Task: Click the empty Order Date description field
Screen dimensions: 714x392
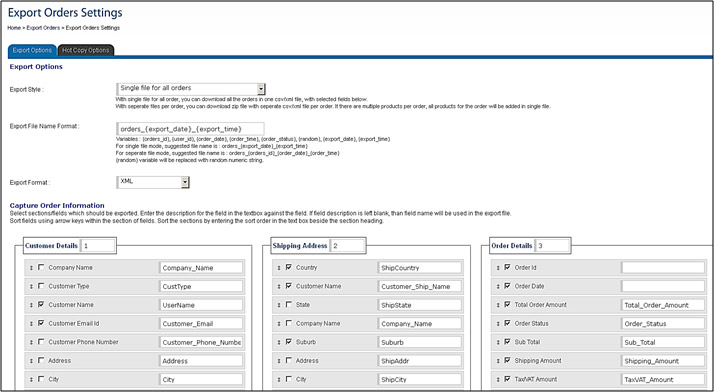Action: pyautogui.click(x=663, y=286)
